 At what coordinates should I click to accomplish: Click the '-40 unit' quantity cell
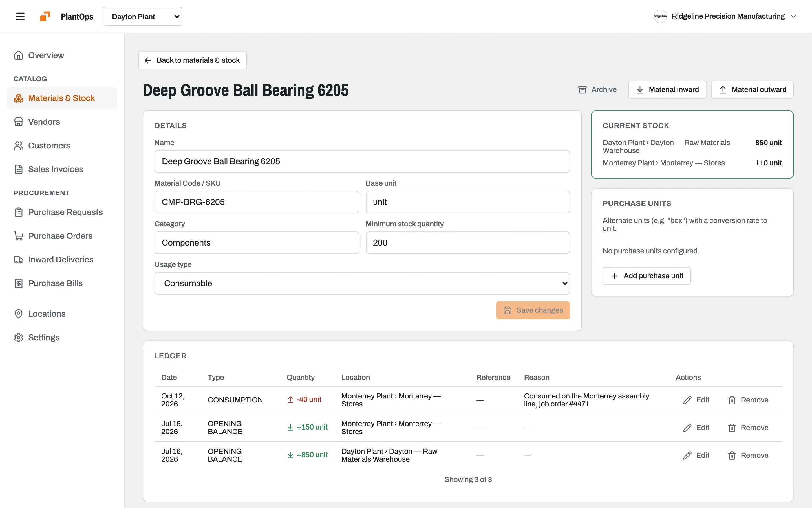304,399
